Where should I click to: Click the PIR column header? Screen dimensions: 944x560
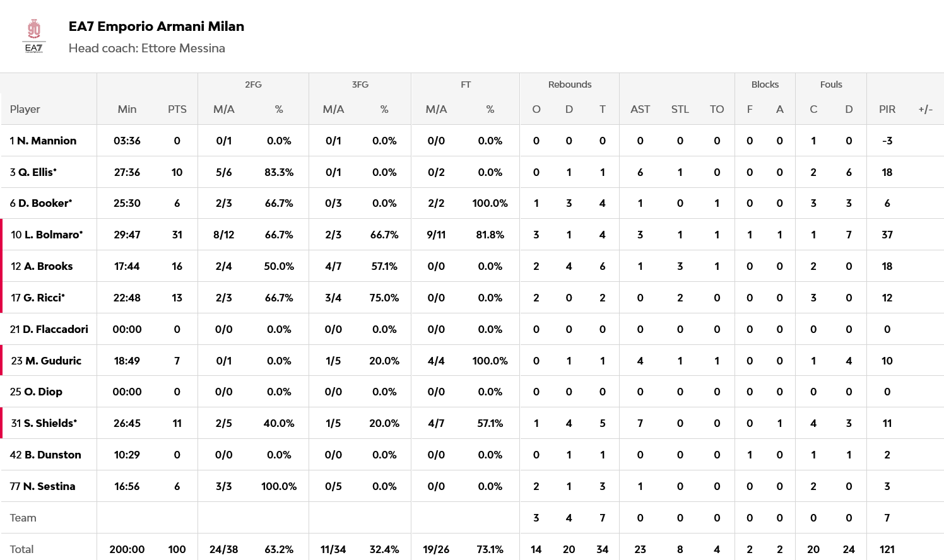click(x=887, y=109)
